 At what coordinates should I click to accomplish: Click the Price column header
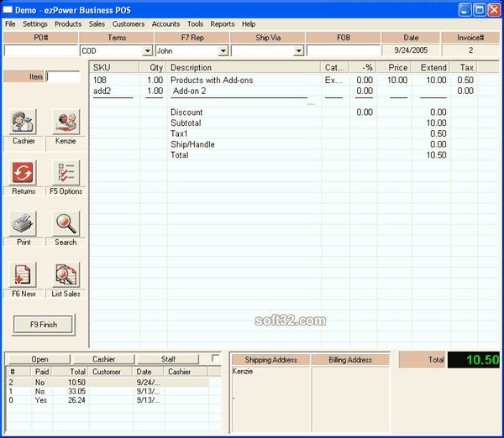click(394, 67)
